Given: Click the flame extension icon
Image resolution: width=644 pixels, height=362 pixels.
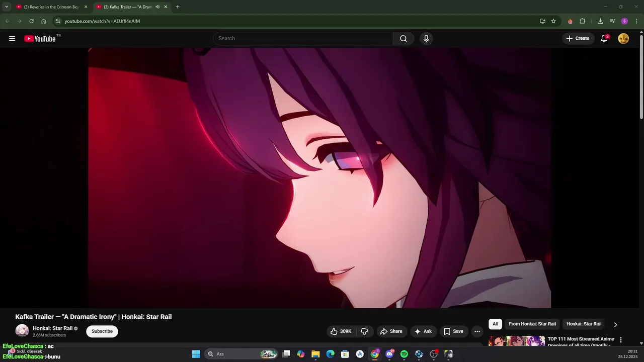Looking at the screenshot, I should [570, 21].
